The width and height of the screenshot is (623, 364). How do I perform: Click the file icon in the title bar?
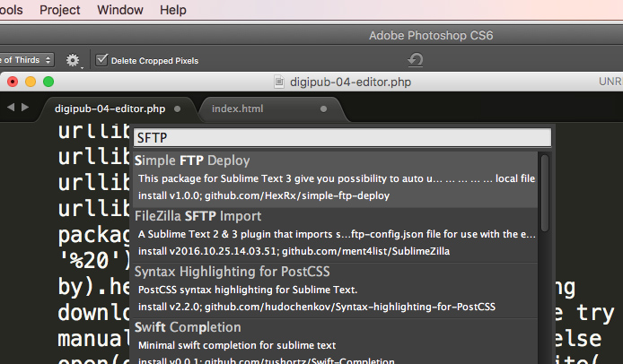279,82
